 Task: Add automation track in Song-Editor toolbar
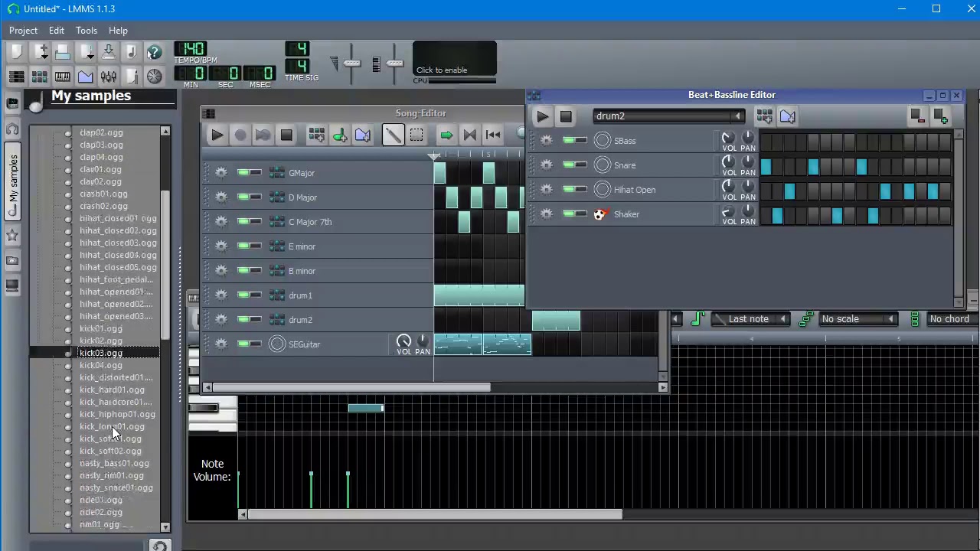click(x=362, y=135)
